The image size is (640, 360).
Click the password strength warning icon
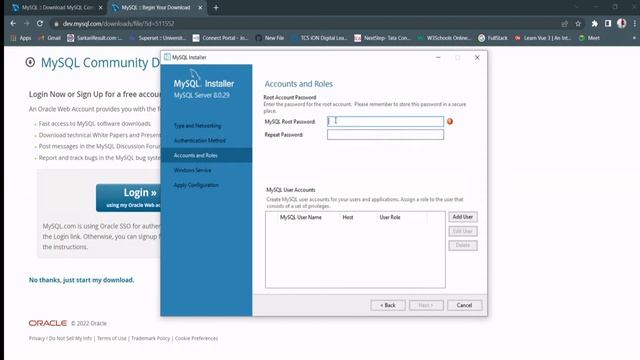450,121
